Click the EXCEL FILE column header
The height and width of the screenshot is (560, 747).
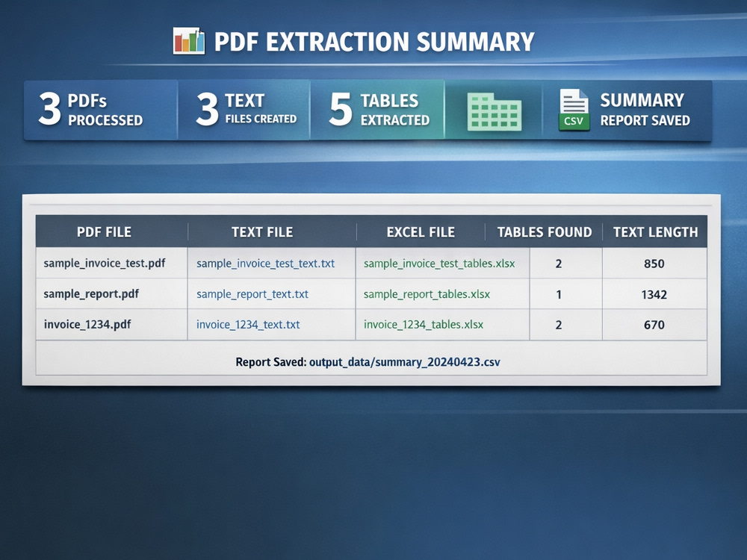point(421,232)
